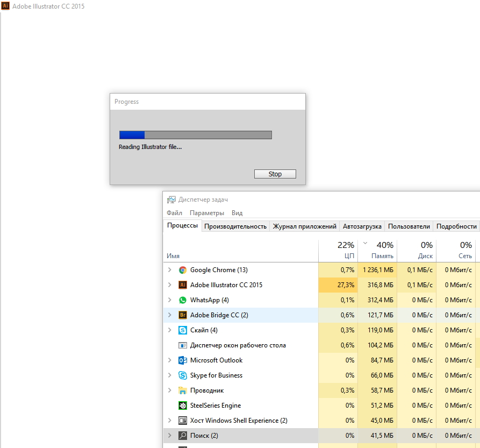Select the Проводник folder icon
Image resolution: width=480 pixels, height=448 pixels.
(x=183, y=390)
